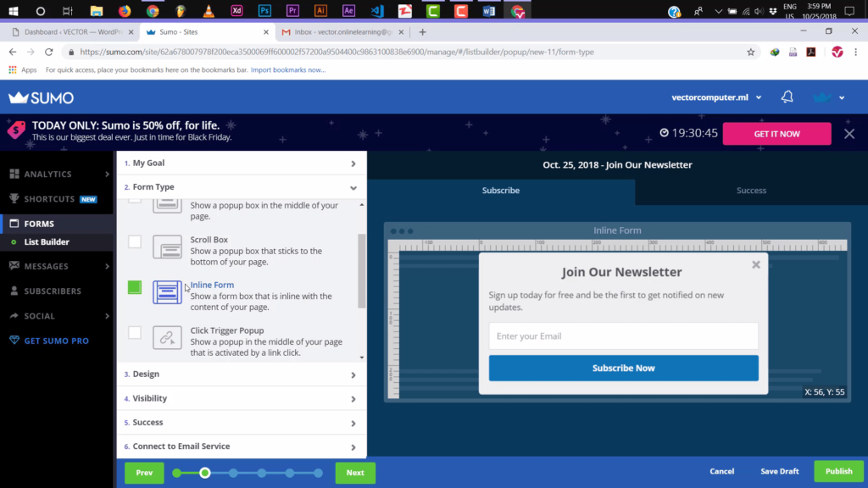
Task: Expand the My Goal section
Action: pos(242,164)
